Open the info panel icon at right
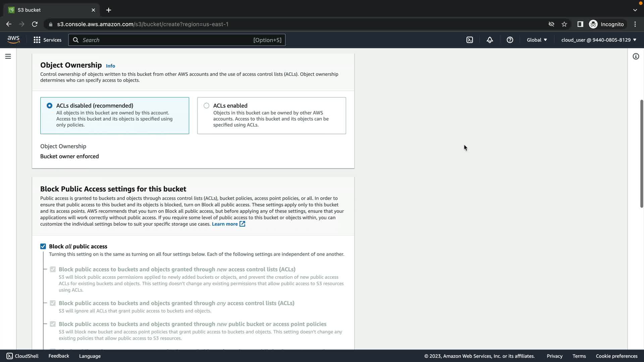Screen dimensions: 644x362 click(636, 56)
